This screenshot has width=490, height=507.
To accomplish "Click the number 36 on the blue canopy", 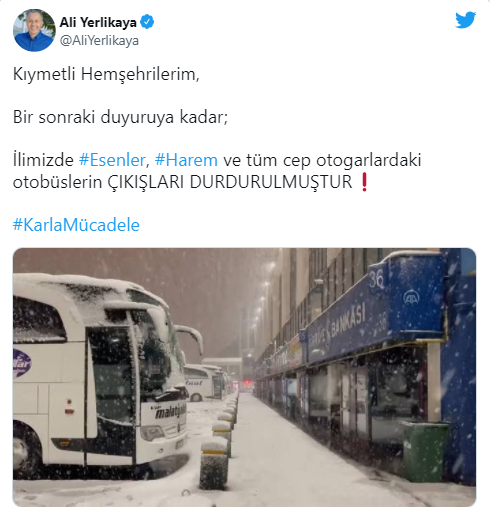I will [x=376, y=279].
